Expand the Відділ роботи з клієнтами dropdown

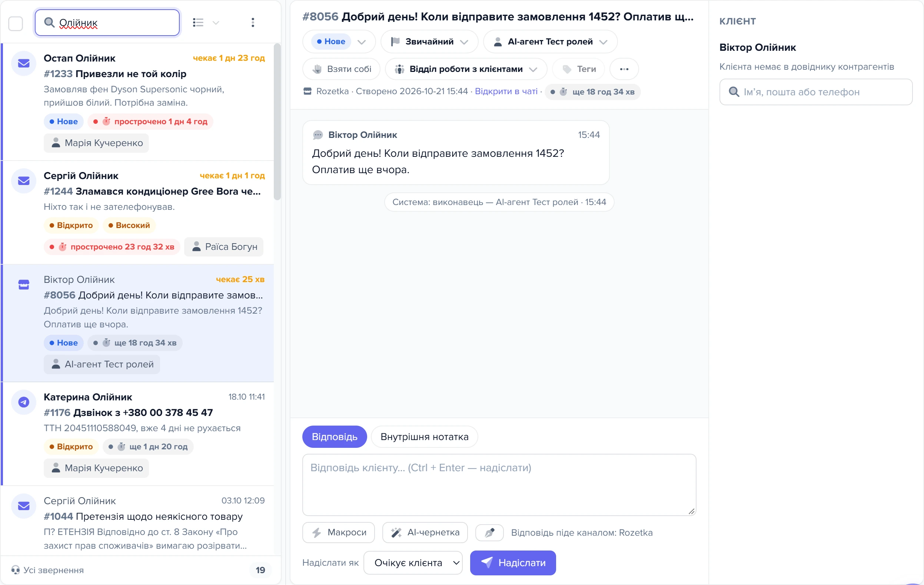click(x=466, y=69)
